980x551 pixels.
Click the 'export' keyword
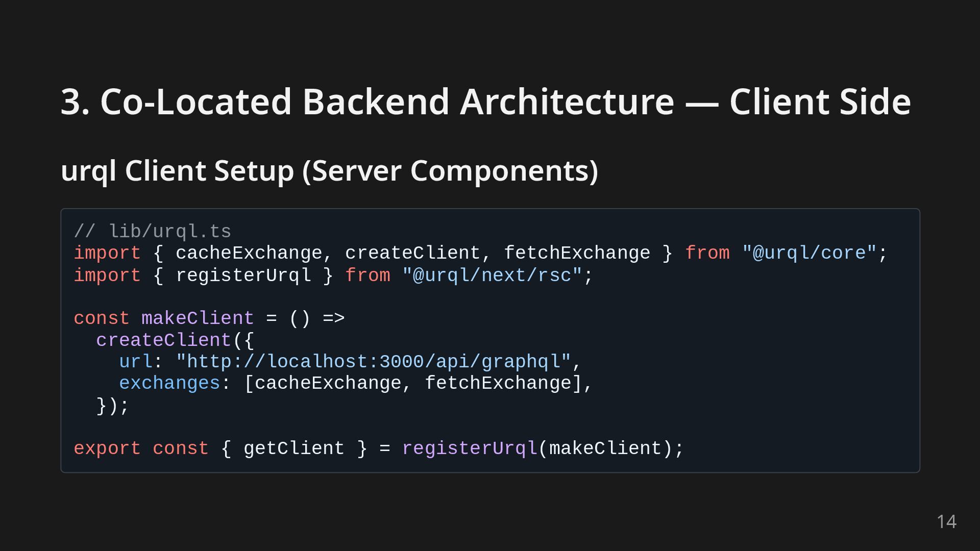click(107, 448)
